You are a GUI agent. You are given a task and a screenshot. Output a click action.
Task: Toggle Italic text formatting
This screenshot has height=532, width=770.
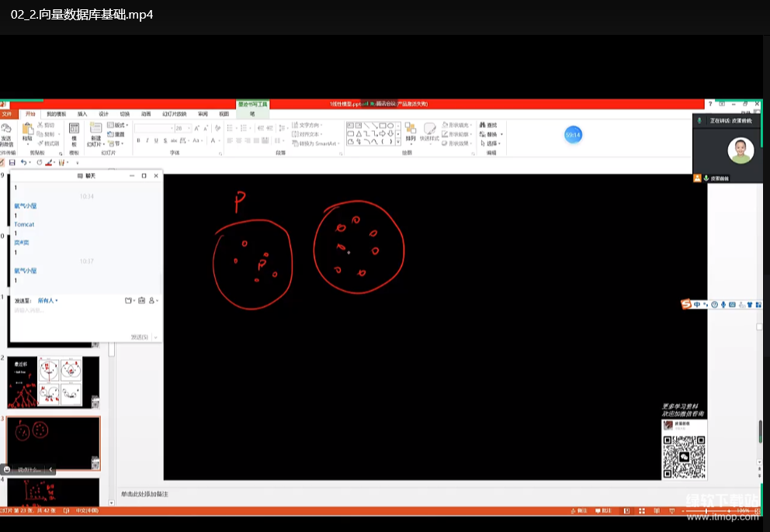[147, 141]
